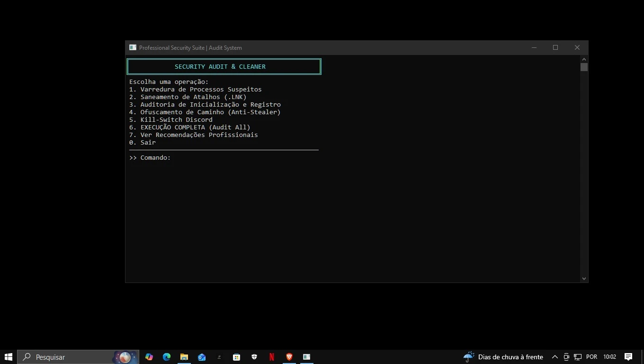Viewport: 644px width, 364px height.
Task: Open Outlook from the taskbar
Action: (x=202, y=357)
